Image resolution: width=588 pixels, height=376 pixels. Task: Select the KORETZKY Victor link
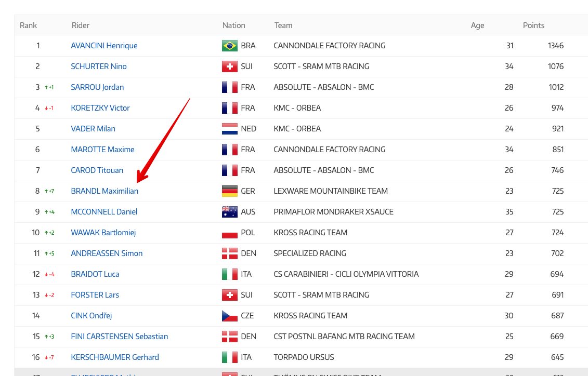click(x=100, y=108)
